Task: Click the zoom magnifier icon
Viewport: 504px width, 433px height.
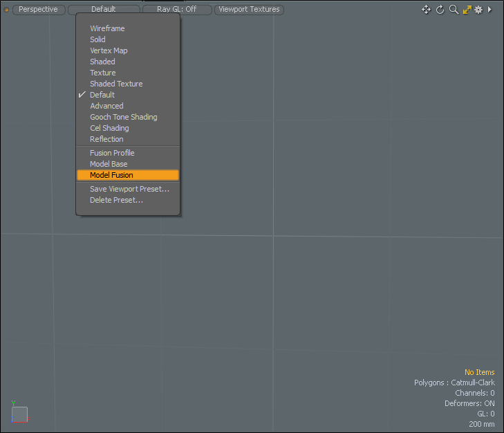Action: 454,10
